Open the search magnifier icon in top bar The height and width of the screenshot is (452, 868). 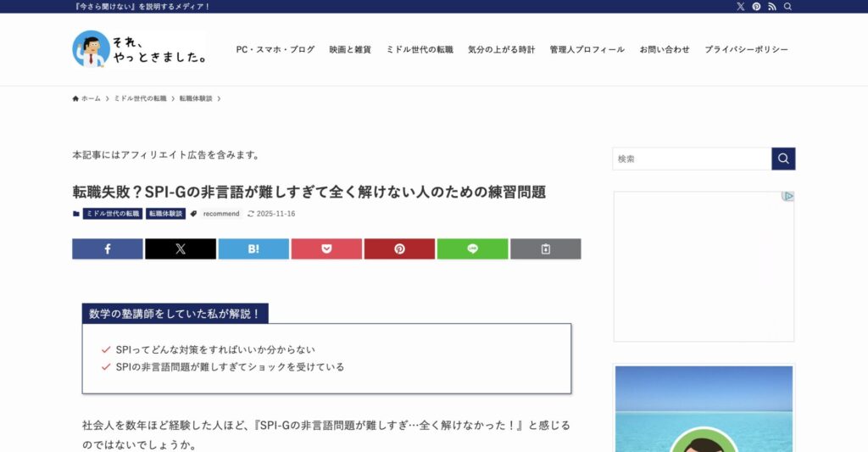[x=787, y=7]
